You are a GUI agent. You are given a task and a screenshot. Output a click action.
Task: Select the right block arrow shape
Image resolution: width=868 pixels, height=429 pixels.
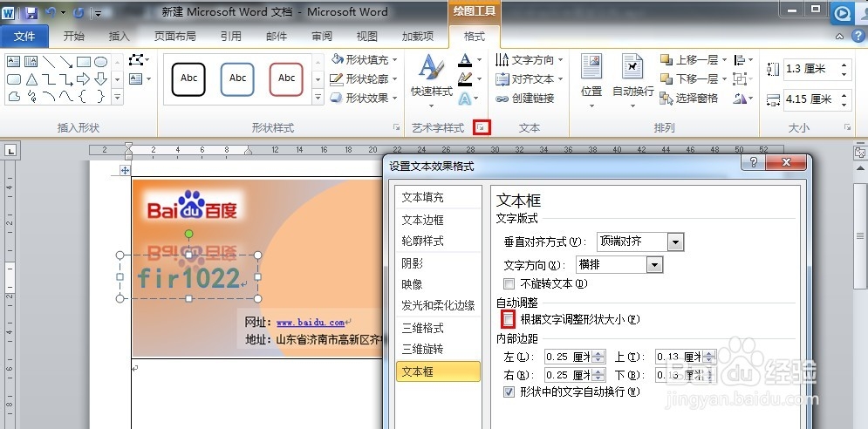[84, 79]
